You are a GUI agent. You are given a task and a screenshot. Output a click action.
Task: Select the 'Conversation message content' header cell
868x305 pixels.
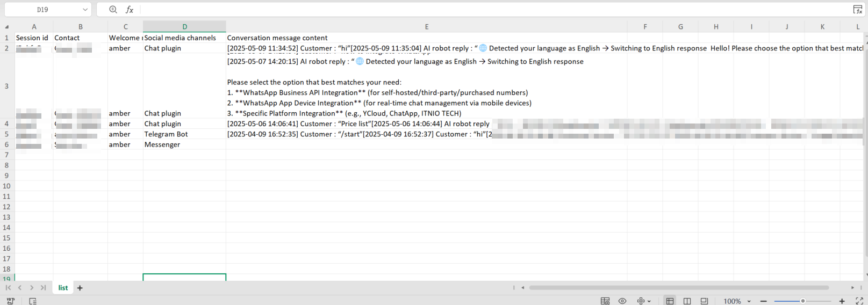tap(427, 38)
